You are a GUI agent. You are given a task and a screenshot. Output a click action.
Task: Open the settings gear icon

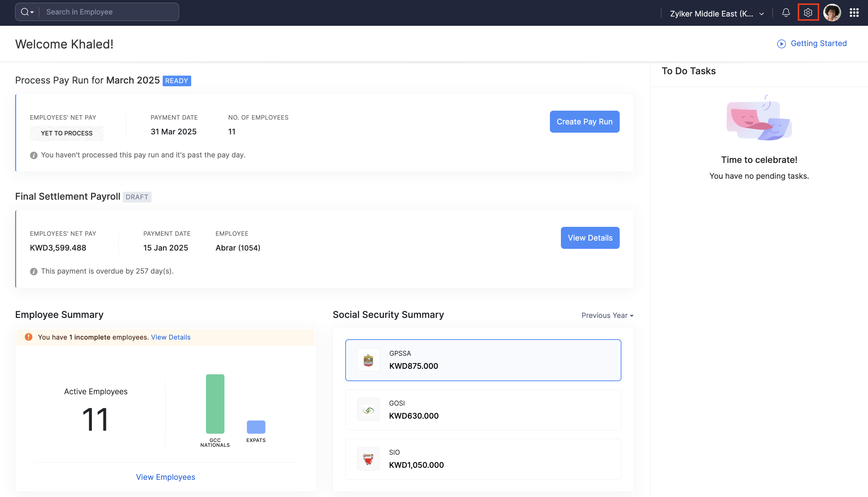pos(808,13)
